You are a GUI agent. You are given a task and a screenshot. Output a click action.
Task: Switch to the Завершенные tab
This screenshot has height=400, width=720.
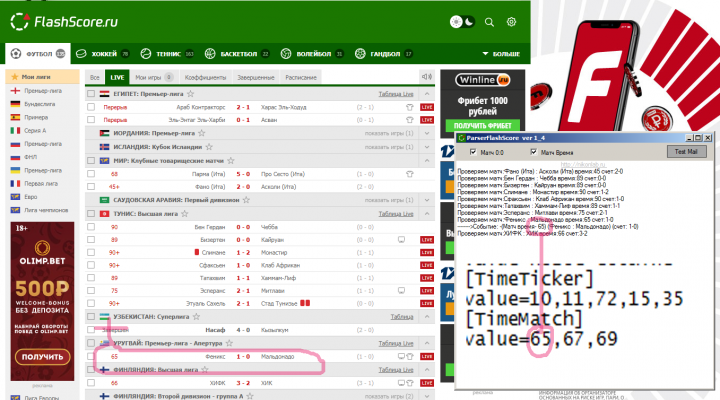[x=256, y=77]
